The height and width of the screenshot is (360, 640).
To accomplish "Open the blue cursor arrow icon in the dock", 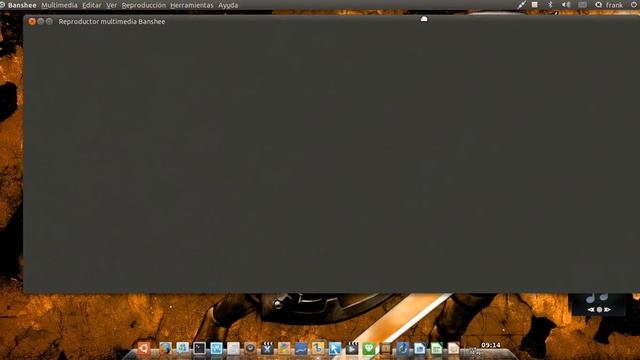I will point(335,348).
